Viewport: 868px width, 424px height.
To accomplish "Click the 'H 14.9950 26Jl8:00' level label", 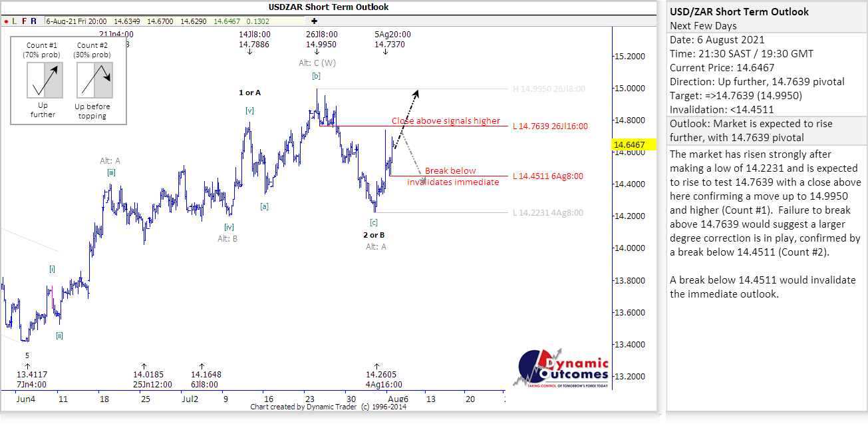I will click(x=549, y=89).
